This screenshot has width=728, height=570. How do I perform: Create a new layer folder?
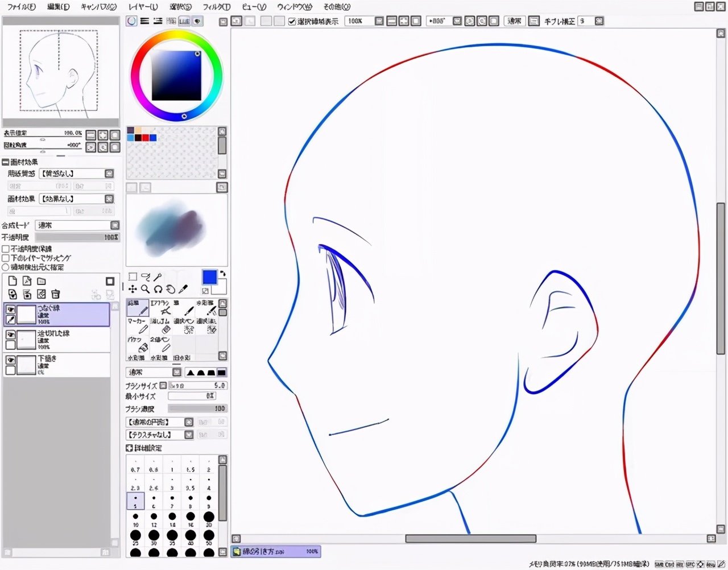pos(42,281)
